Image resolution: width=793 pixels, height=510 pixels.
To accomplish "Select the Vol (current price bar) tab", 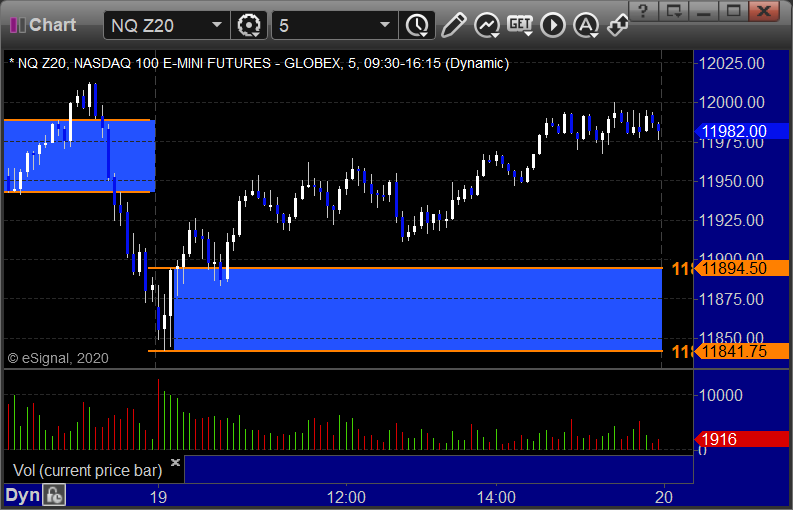I will click(x=88, y=471).
